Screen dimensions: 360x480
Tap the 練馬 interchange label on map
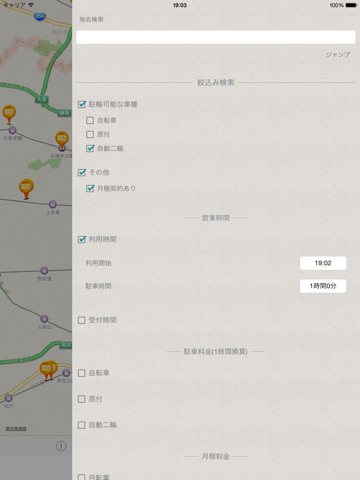(x=64, y=113)
